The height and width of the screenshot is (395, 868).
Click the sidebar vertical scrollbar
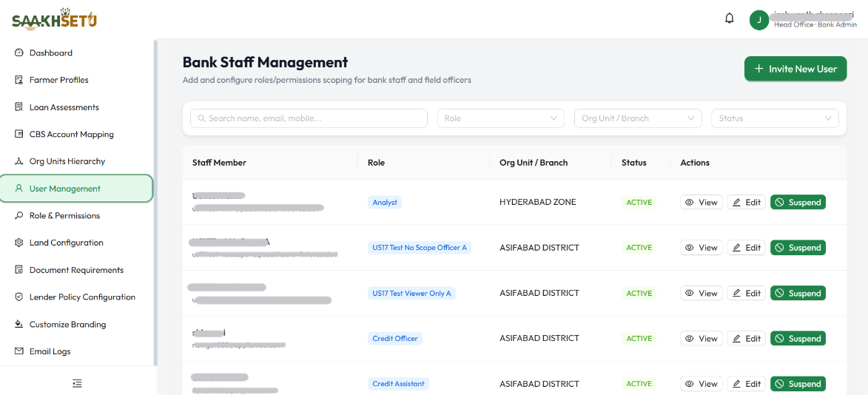click(155, 202)
